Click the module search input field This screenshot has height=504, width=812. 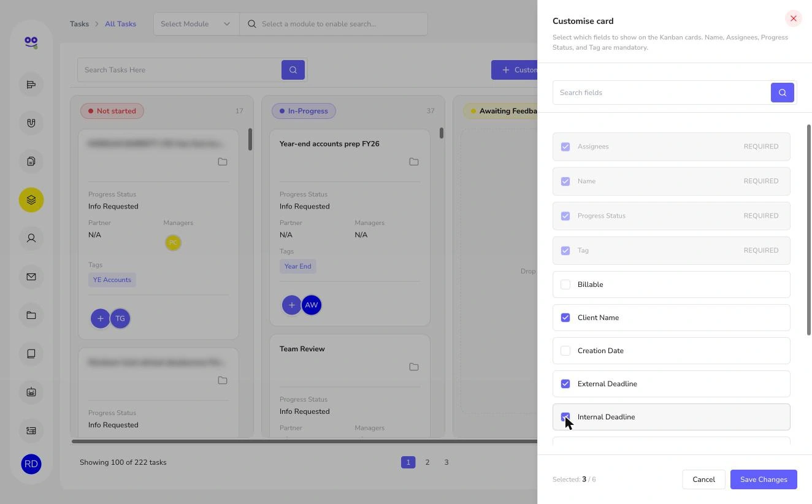pyautogui.click(x=334, y=24)
